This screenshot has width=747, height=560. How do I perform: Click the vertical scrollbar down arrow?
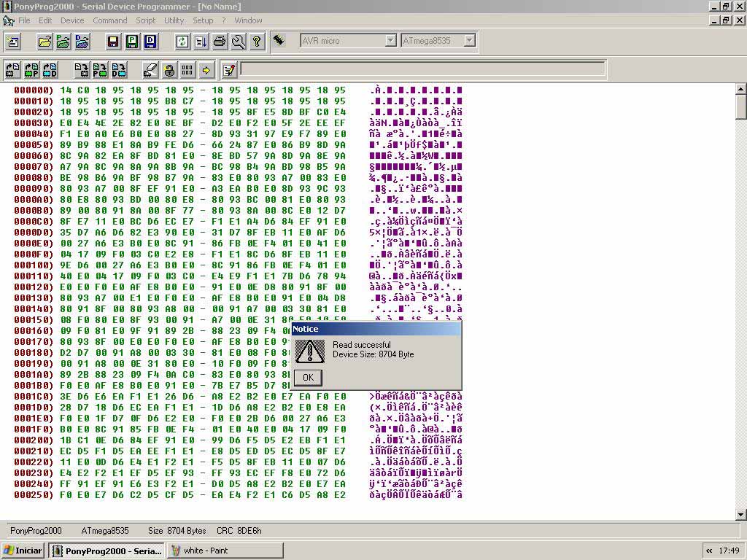(x=741, y=514)
